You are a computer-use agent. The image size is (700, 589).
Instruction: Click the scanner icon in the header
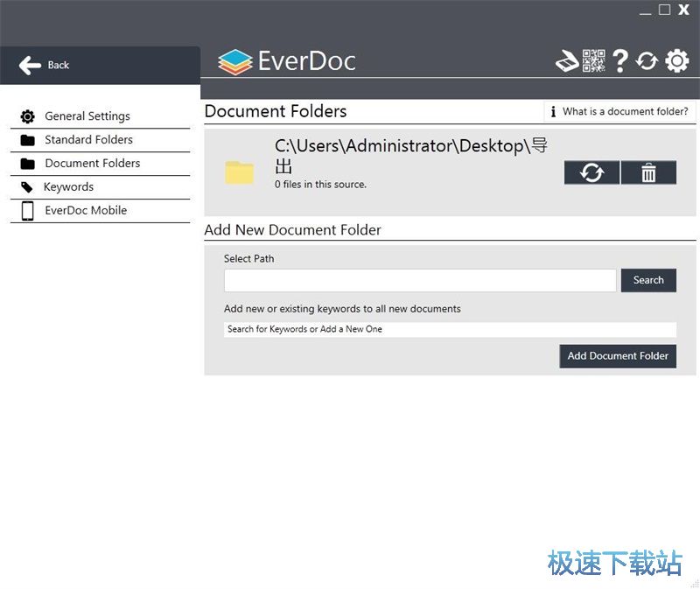coord(567,61)
